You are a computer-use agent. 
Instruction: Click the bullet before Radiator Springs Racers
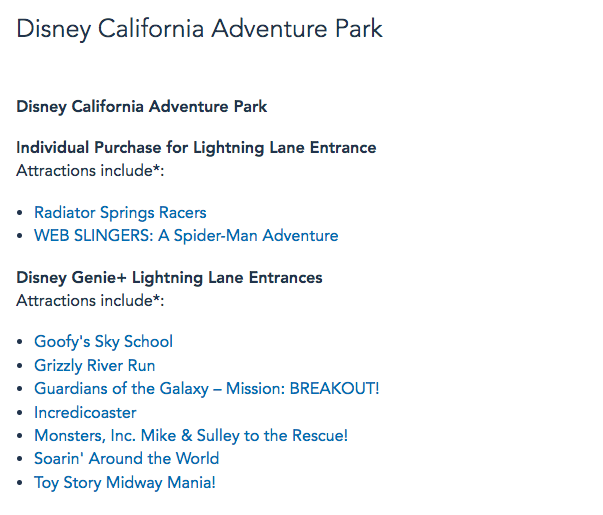coord(21,213)
